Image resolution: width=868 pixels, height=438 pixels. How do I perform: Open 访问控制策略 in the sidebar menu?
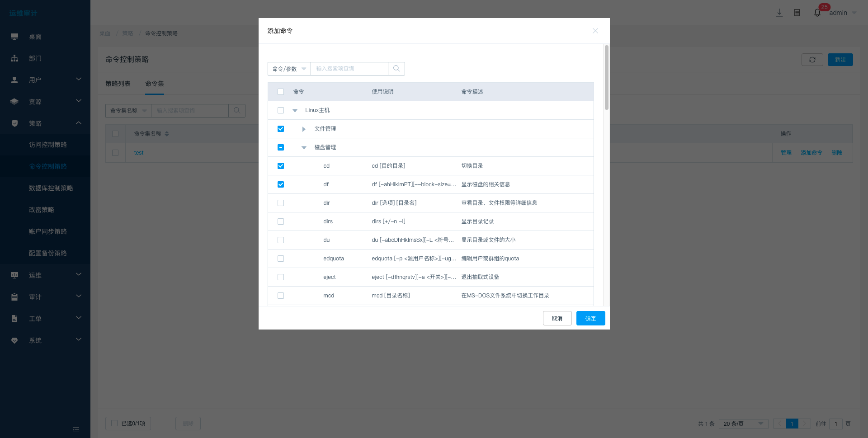(48, 145)
